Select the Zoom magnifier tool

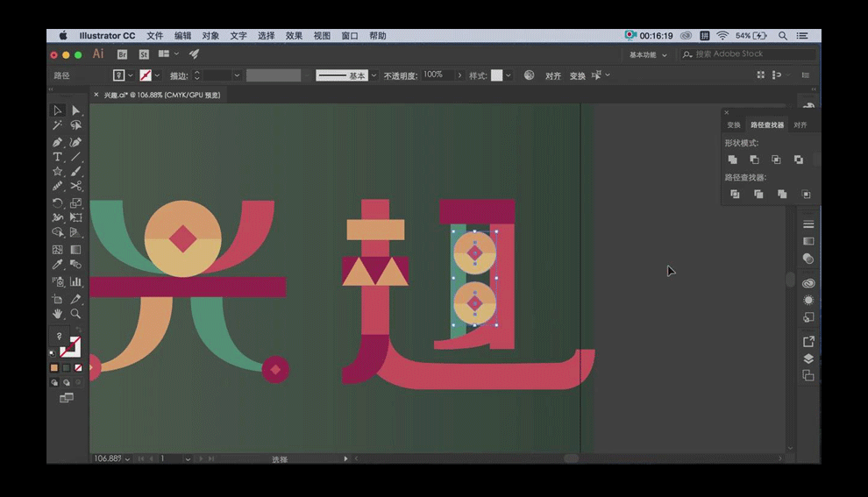[76, 314]
